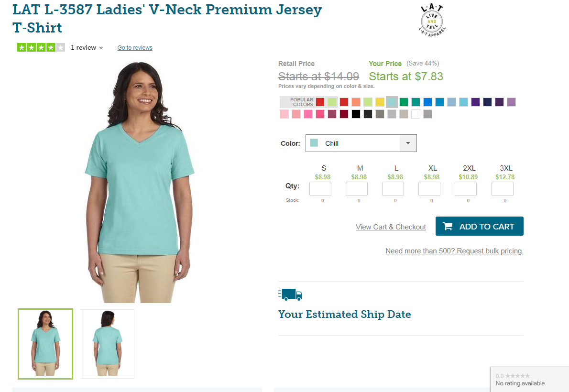The height and width of the screenshot is (392, 569).
Task: Click the quantity field for size XL
Action: 429,189
